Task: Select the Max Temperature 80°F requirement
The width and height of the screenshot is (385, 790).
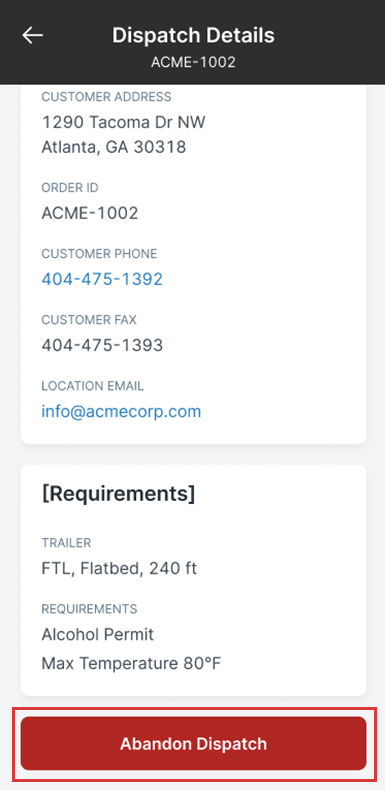Action: click(x=131, y=664)
